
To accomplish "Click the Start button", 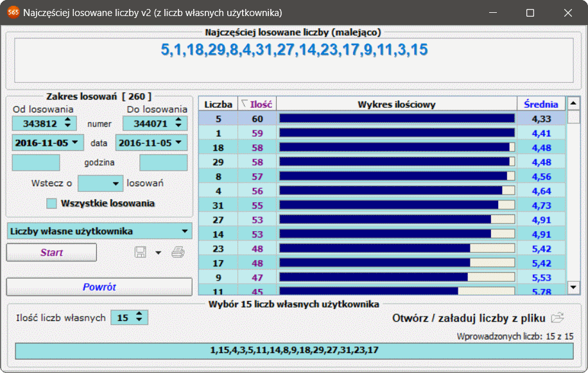I will (51, 252).
